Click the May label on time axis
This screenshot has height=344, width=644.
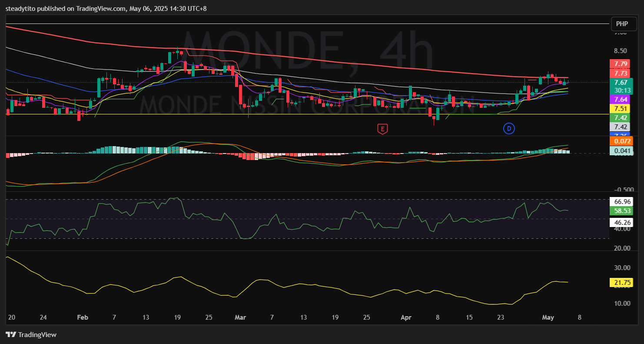(x=548, y=317)
